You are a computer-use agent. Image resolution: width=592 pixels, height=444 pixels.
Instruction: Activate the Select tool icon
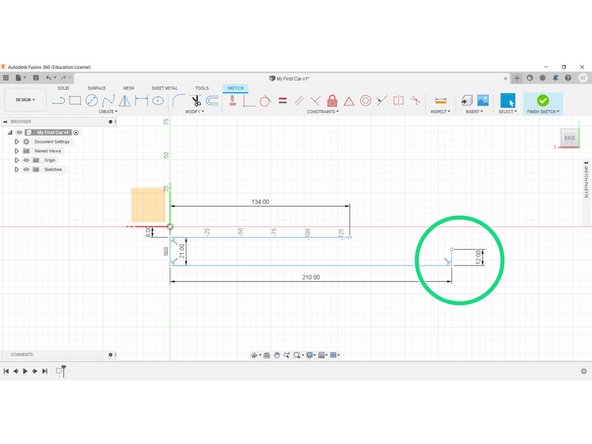(507, 101)
